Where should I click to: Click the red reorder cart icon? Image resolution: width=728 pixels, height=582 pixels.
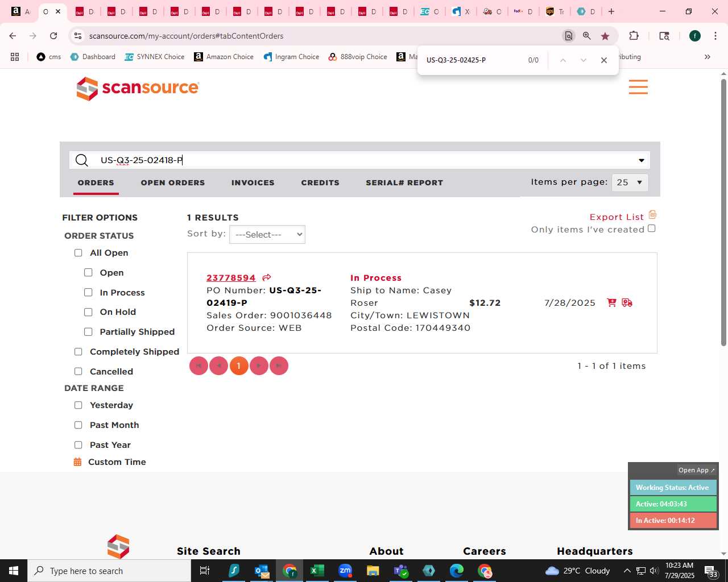pos(611,302)
